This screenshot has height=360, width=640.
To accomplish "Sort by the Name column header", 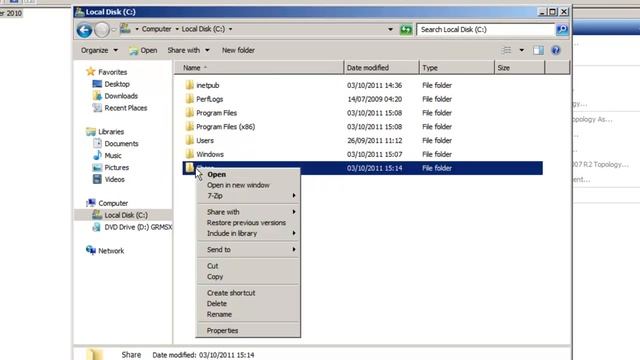I will [259, 68].
